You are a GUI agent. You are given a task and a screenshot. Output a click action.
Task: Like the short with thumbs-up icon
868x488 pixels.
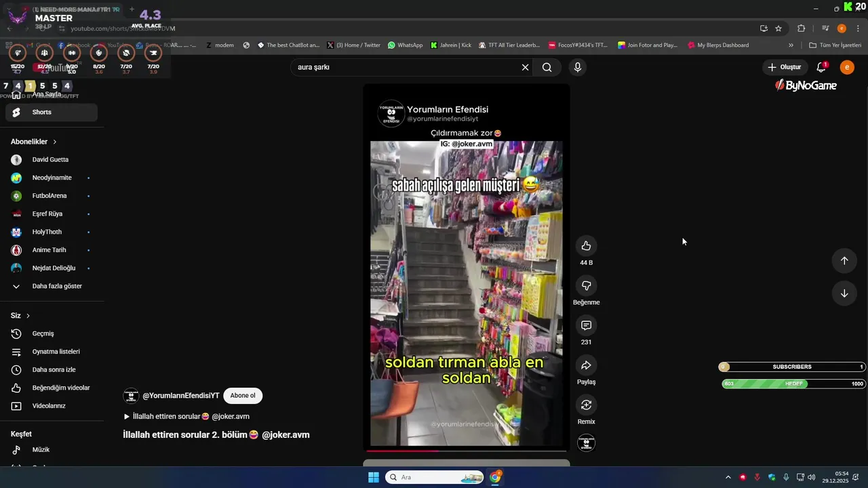tap(586, 246)
